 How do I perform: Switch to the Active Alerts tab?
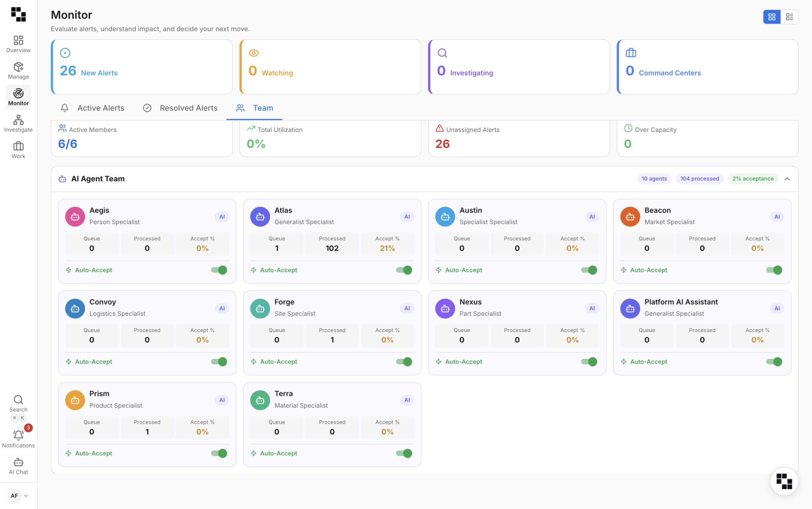point(92,108)
